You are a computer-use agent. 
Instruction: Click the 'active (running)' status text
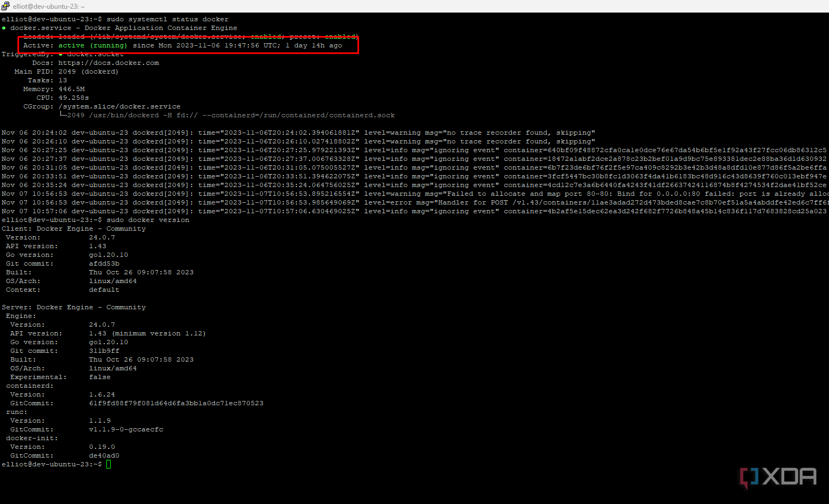93,45
